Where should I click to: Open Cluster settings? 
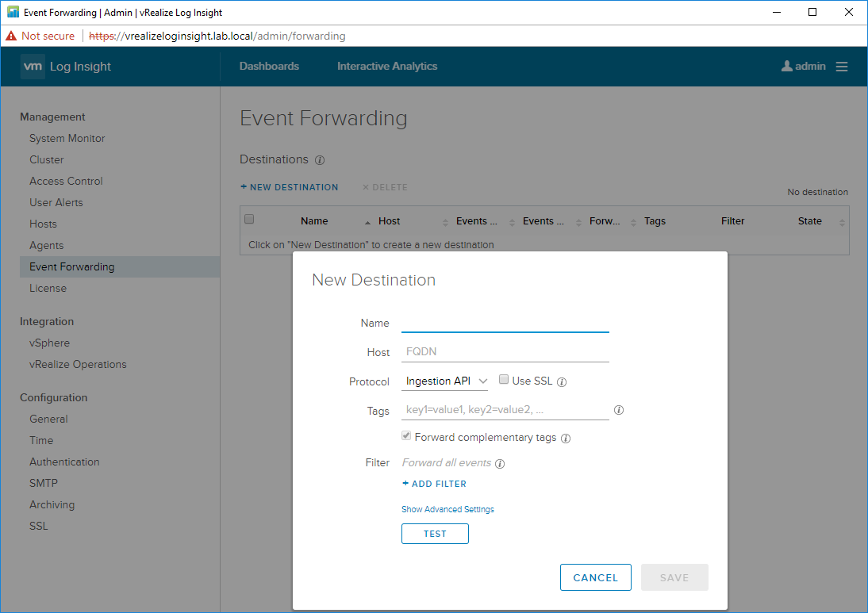tap(47, 160)
